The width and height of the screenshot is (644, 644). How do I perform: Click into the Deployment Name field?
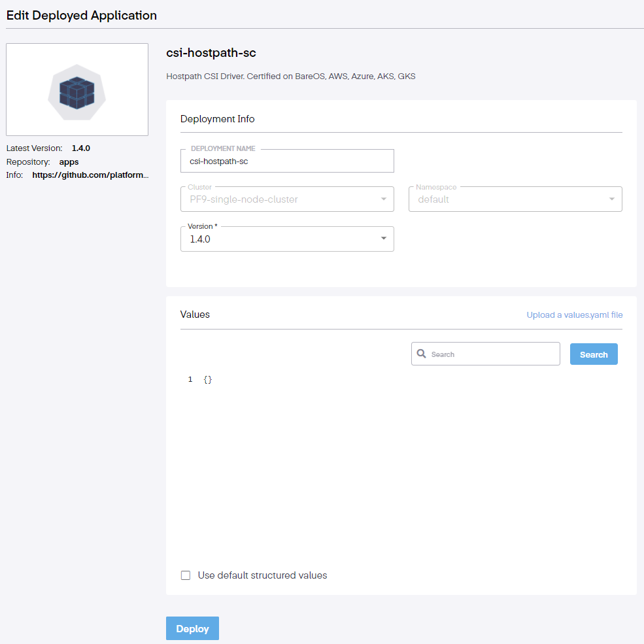pos(287,161)
